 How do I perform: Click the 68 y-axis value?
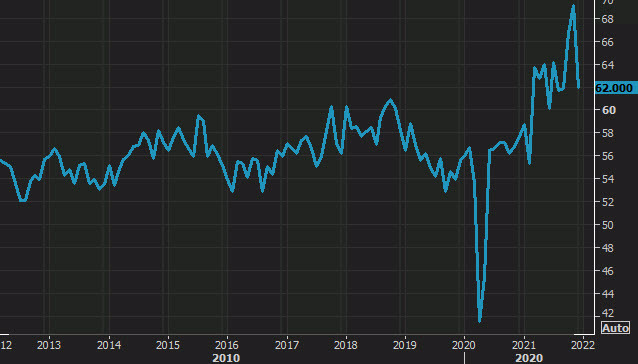coord(607,19)
